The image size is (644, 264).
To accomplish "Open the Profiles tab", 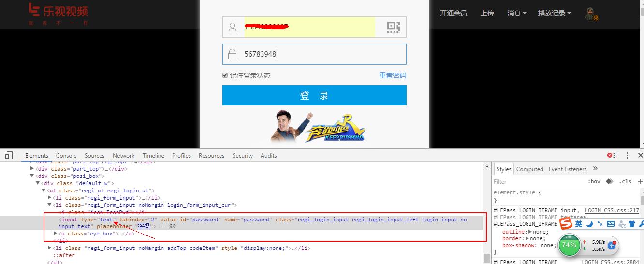I will click(x=181, y=155).
